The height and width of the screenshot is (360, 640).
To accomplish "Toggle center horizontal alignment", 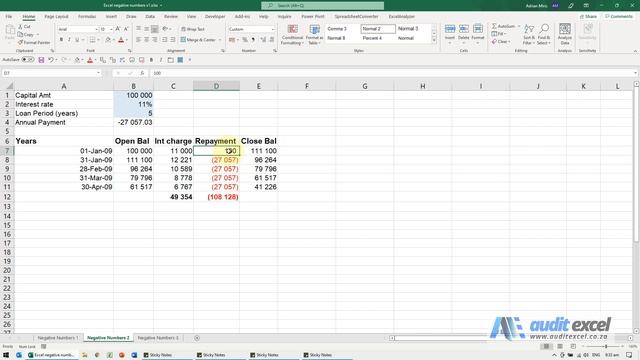I will (147, 40).
